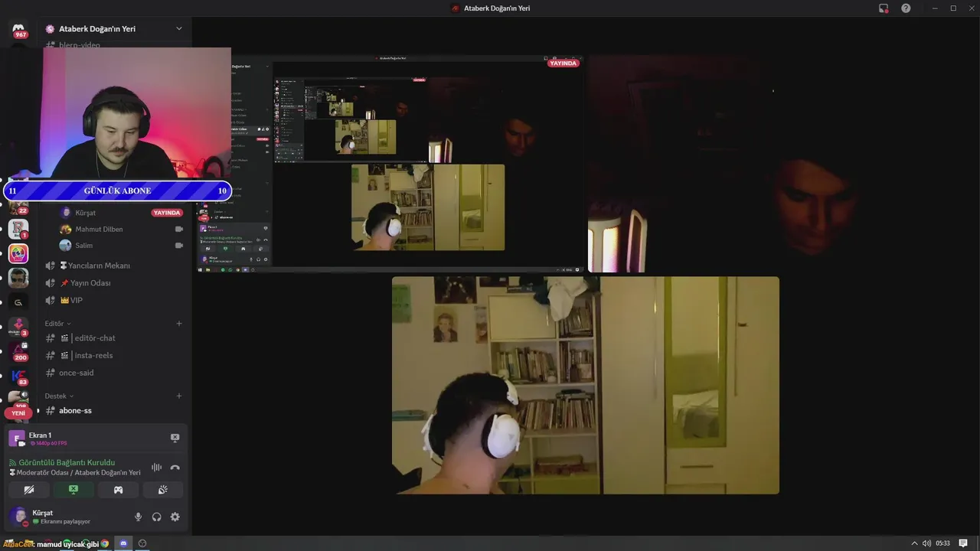Create channel in Destek with plus icon

[179, 396]
